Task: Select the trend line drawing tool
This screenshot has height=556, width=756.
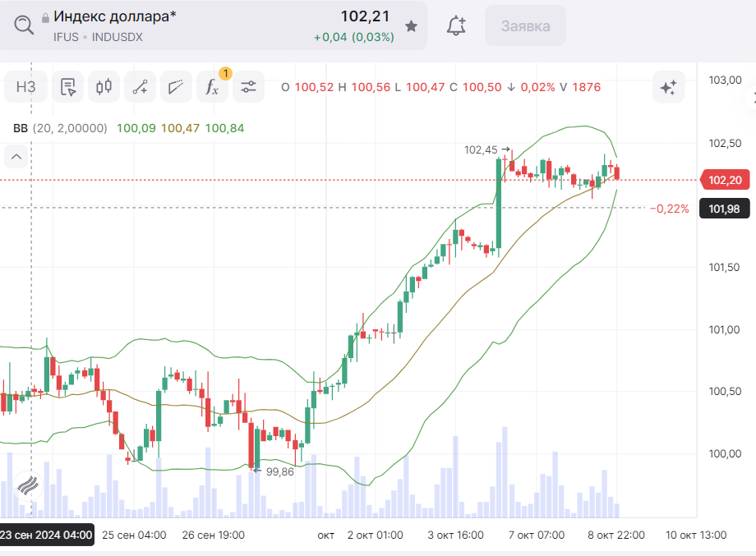Action: (x=140, y=86)
